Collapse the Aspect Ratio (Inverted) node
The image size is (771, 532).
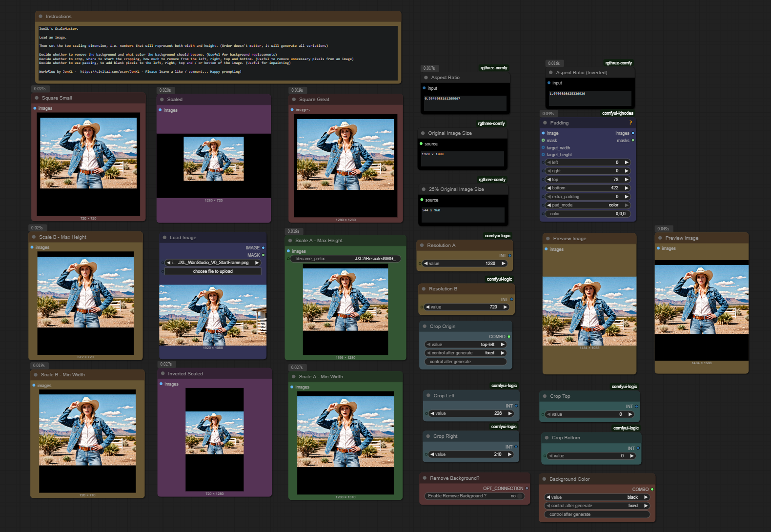pyautogui.click(x=551, y=73)
